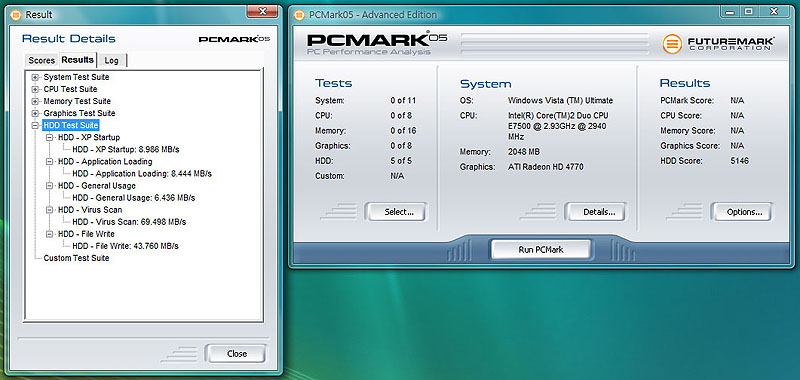
Task: Minimize the PCMark05 window
Action: pyautogui.click(x=731, y=11)
